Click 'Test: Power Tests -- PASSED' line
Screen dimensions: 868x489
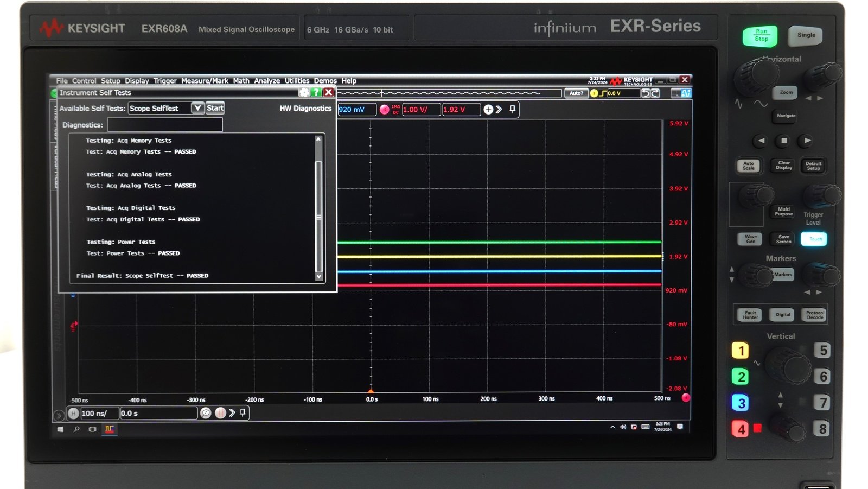click(x=133, y=253)
